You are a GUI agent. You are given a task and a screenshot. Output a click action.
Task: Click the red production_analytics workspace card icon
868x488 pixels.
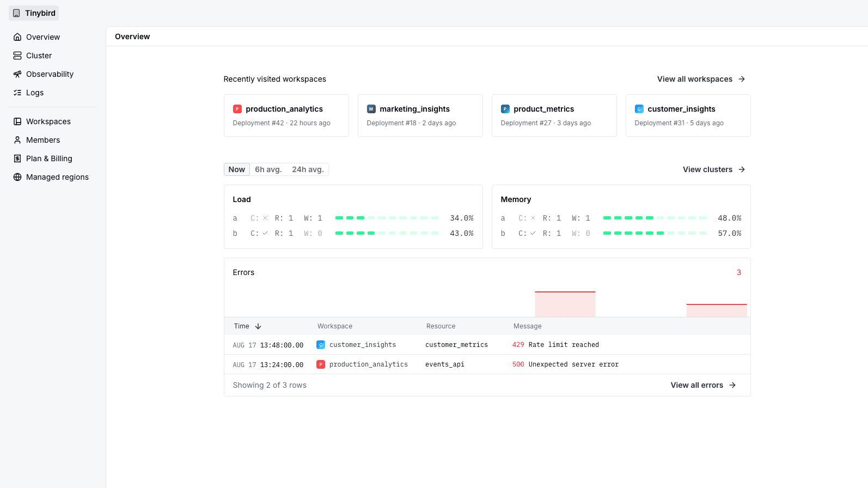237,109
